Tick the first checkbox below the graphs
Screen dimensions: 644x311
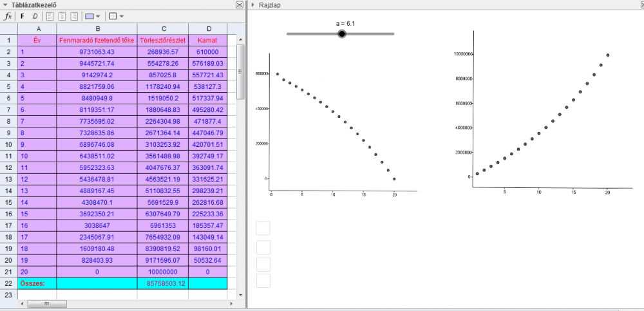[x=263, y=228]
